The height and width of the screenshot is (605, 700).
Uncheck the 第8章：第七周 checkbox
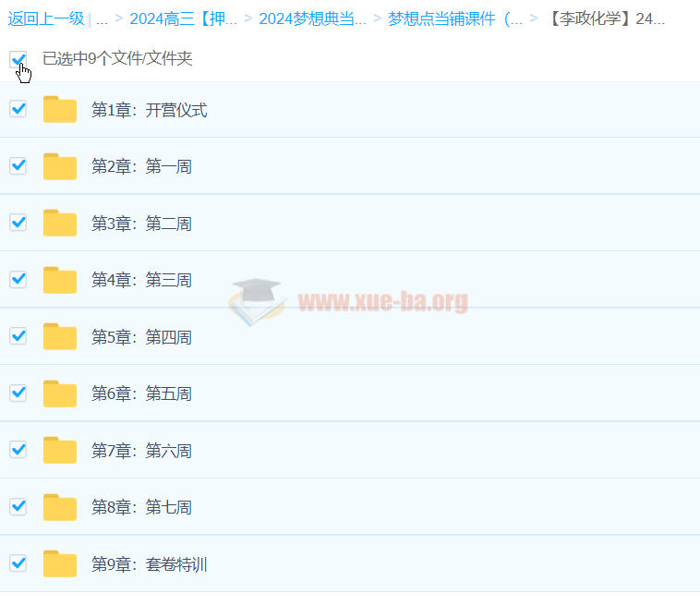click(18, 506)
